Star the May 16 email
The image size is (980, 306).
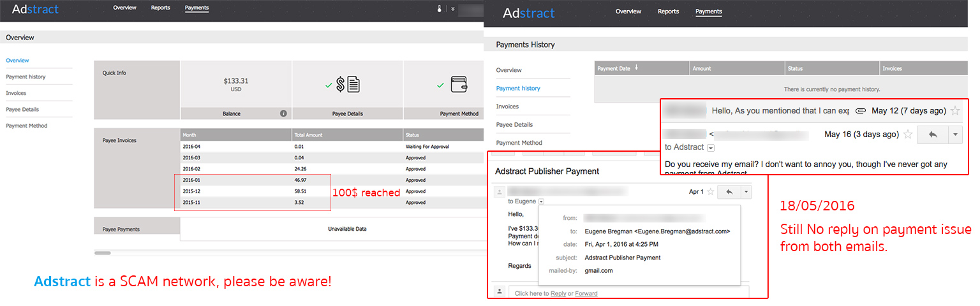pos(908,135)
